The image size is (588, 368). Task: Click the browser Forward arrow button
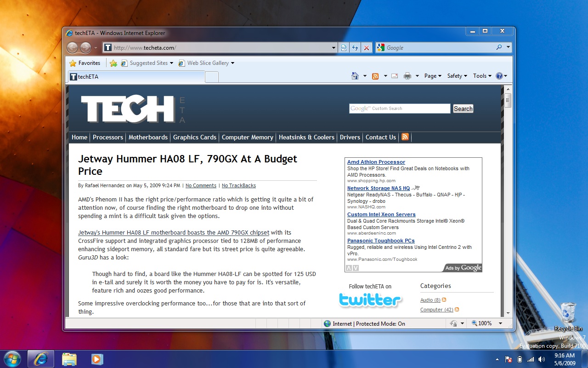coord(85,47)
